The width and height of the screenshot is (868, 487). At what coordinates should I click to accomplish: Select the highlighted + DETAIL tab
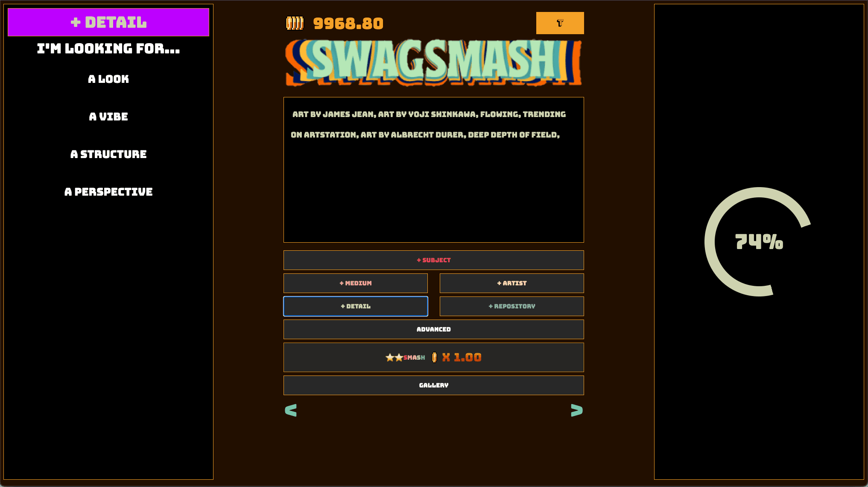pyautogui.click(x=356, y=306)
